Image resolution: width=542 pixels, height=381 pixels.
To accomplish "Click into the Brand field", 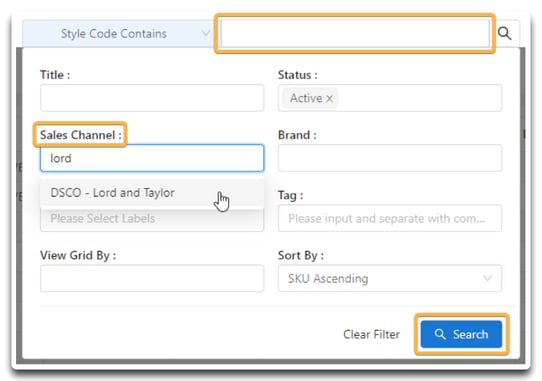I will click(x=390, y=158).
